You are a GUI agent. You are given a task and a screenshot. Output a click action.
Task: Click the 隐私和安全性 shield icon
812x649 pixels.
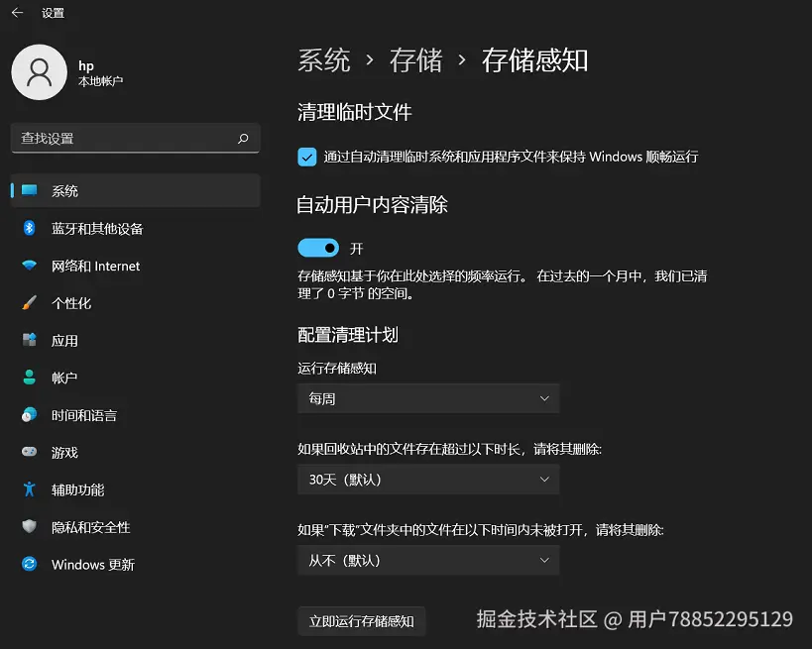point(29,526)
